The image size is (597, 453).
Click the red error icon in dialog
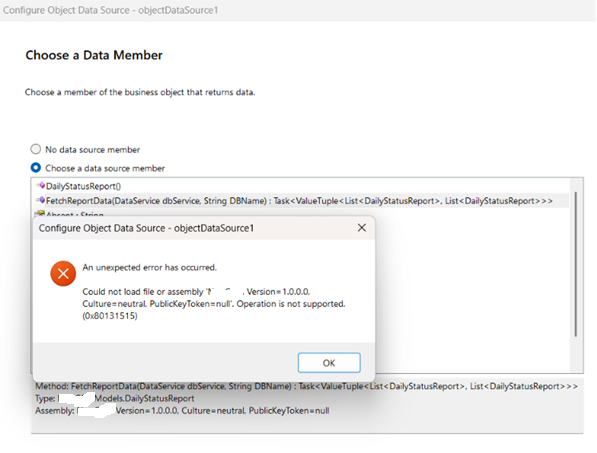click(x=63, y=273)
